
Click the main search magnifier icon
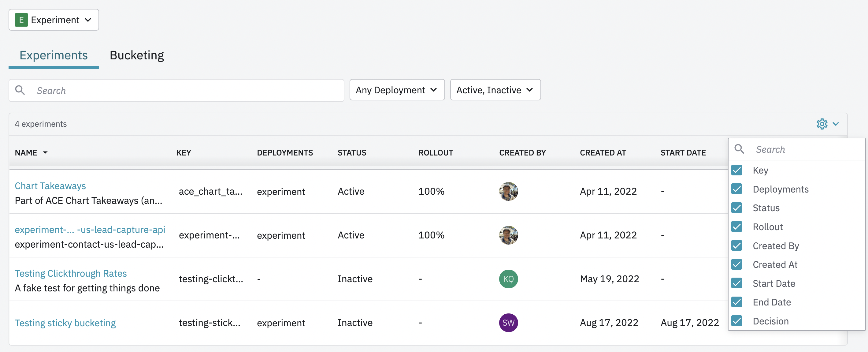point(20,90)
